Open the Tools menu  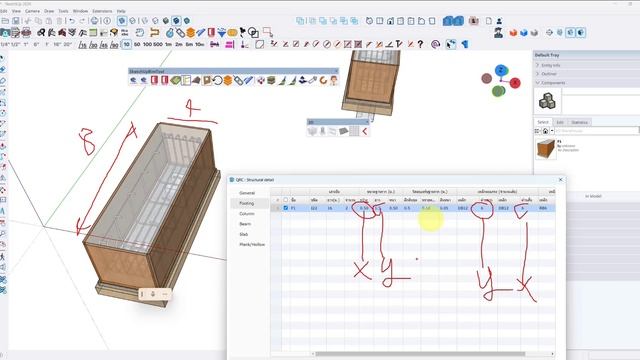tap(63, 11)
